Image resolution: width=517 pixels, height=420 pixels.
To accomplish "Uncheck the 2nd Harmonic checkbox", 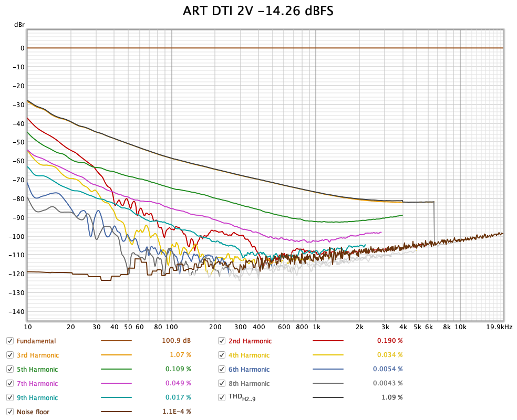I will (222, 341).
